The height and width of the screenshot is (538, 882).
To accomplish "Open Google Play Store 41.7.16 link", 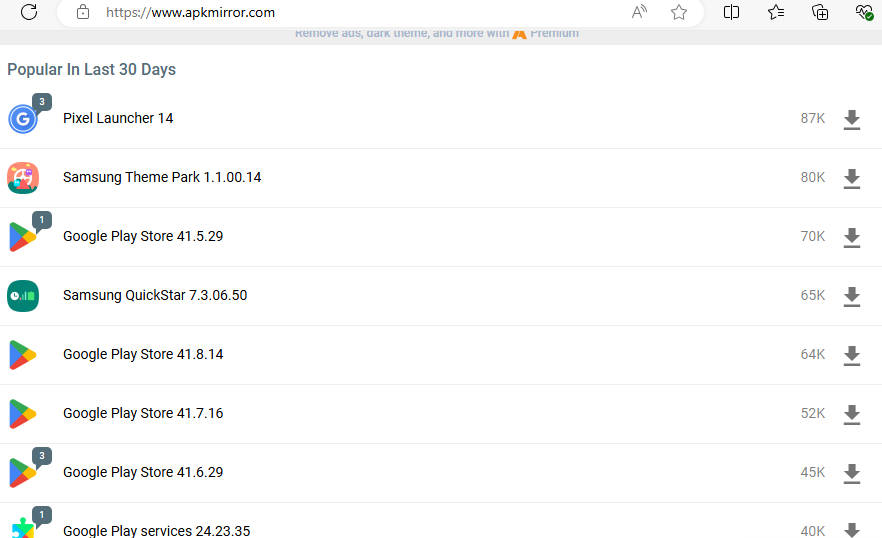I will pyautogui.click(x=143, y=414).
